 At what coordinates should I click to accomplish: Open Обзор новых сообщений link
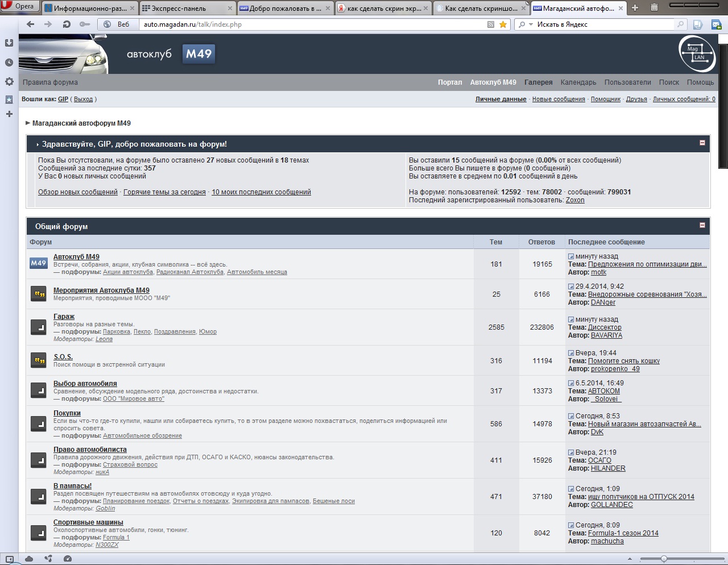click(78, 192)
